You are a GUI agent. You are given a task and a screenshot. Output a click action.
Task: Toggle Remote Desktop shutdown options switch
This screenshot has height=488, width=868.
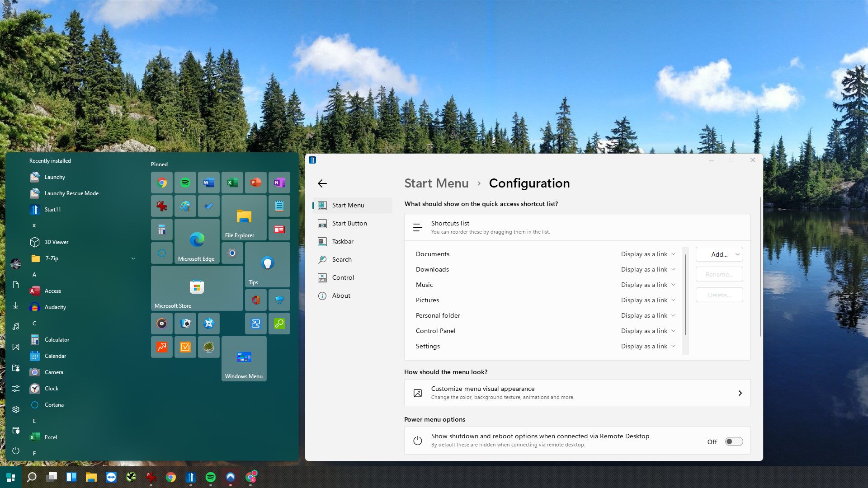click(x=734, y=441)
